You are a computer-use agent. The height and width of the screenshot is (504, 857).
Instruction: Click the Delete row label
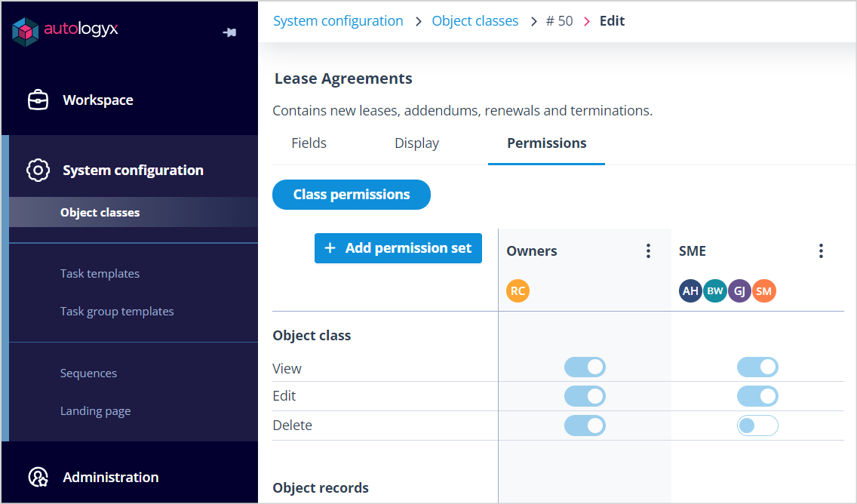click(293, 426)
